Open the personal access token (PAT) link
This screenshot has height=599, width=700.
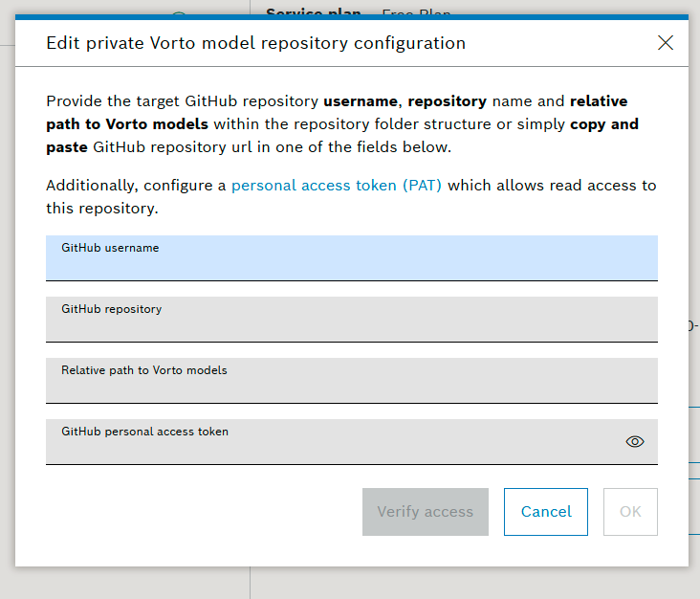[337, 186]
